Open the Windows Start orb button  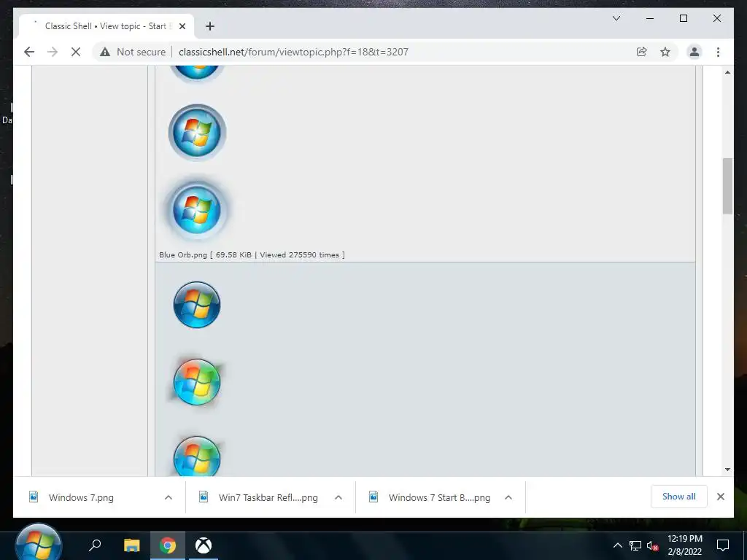point(38,542)
